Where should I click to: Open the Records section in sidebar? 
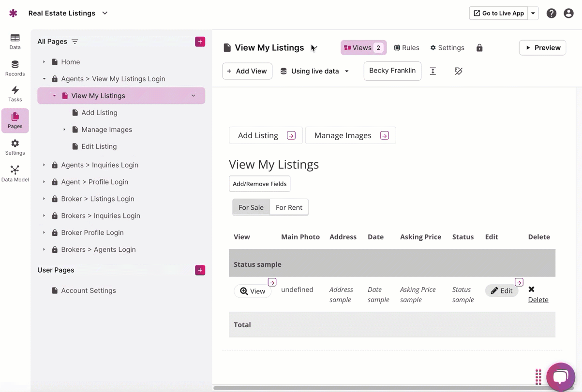(15, 68)
